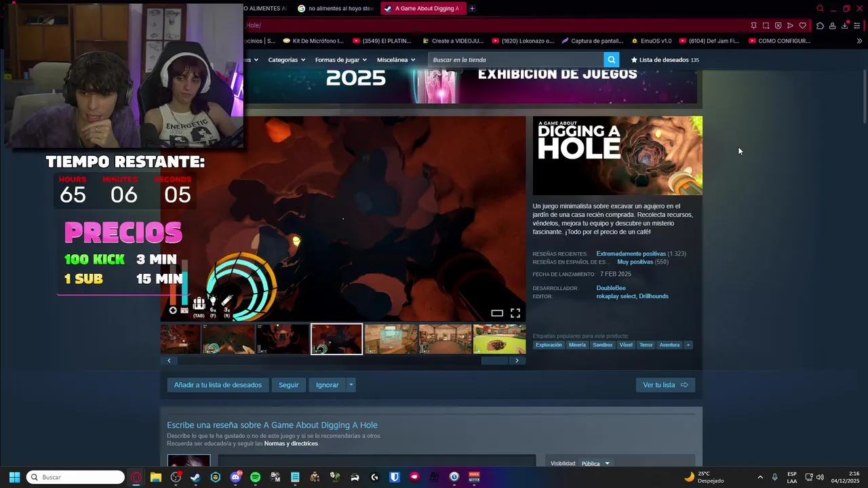Click the screenshot strip scrollbar handle

coord(494,361)
